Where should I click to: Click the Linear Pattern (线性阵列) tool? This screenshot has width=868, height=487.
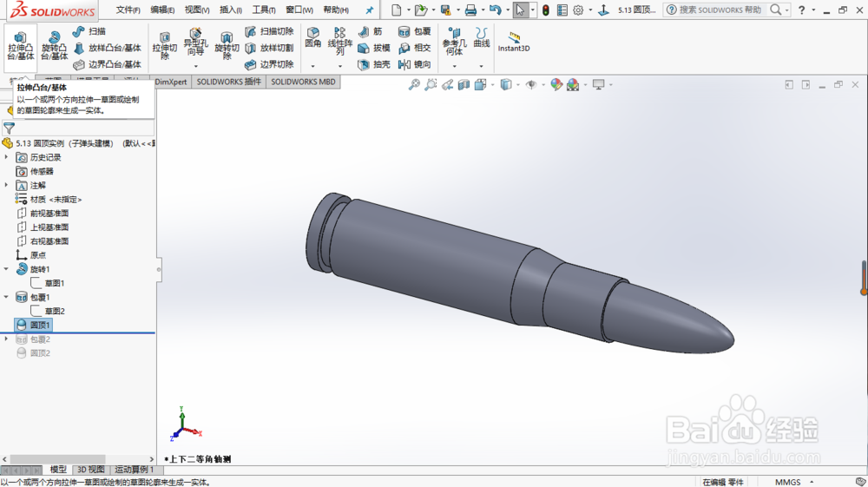pos(340,41)
